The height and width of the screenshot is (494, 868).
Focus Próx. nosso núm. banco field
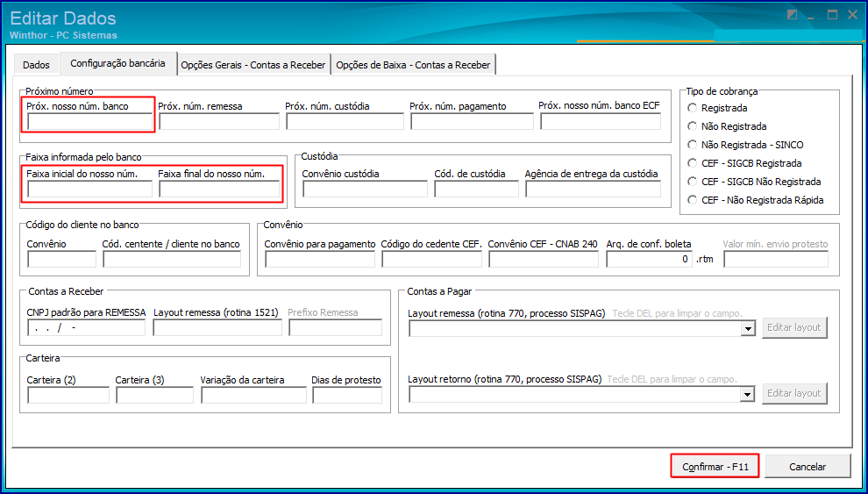pyautogui.click(x=89, y=121)
